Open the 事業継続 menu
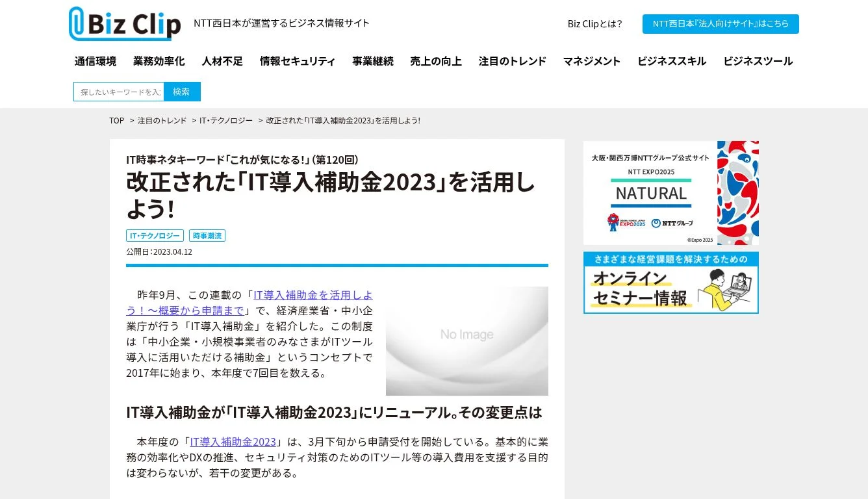Viewport: 868px width, 499px height. coord(373,61)
